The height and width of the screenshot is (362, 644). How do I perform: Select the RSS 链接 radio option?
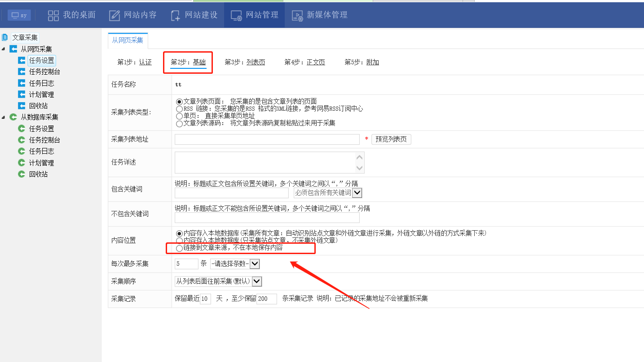(x=179, y=109)
